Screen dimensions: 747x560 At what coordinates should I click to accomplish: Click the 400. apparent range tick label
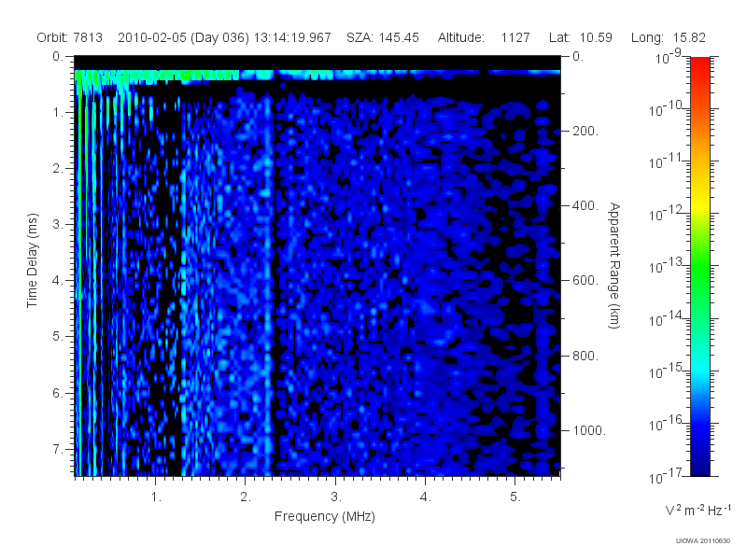(x=585, y=205)
